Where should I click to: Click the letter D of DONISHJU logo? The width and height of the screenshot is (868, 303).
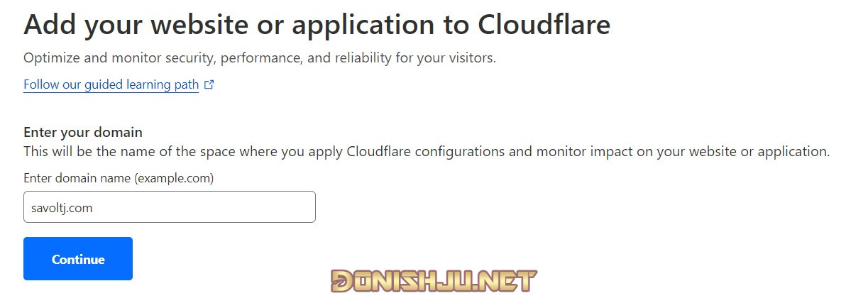point(343,281)
